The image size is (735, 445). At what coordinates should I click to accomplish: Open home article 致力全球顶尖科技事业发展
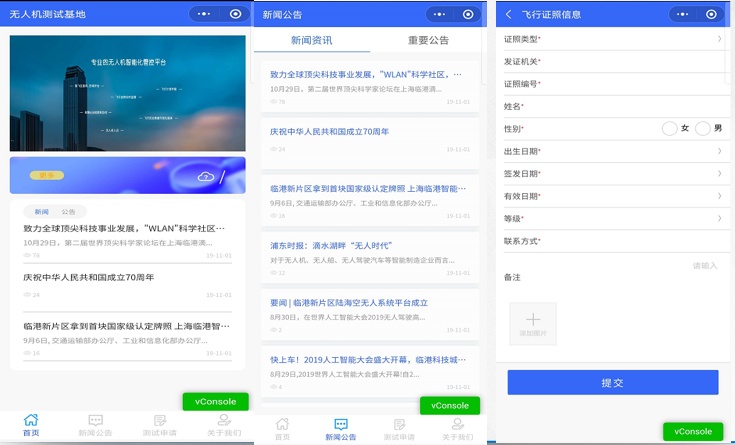[128, 242]
